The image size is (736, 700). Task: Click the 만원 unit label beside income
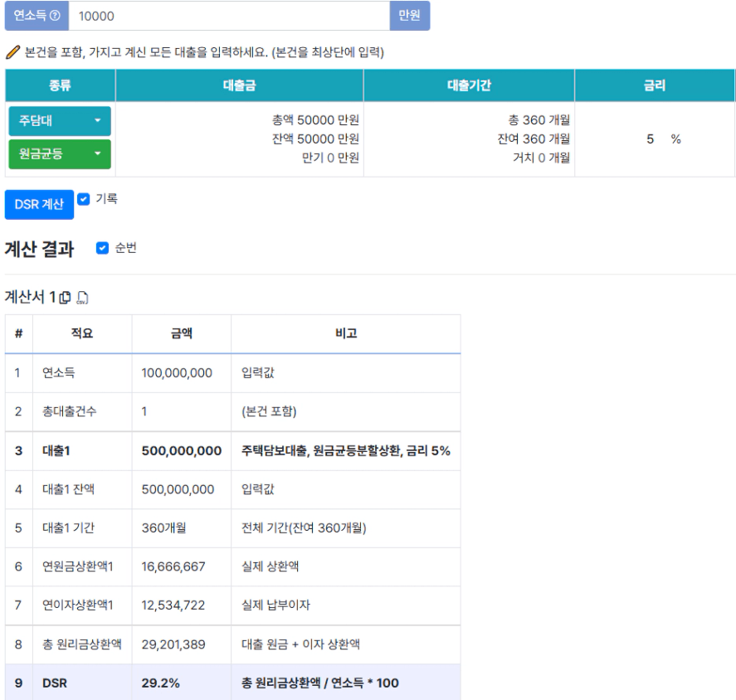(409, 17)
